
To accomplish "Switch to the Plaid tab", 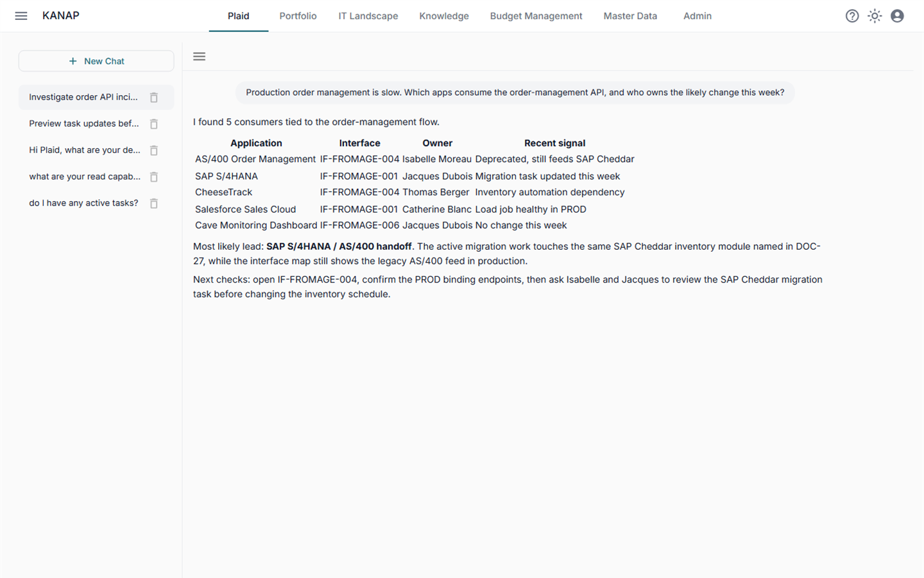I will pyautogui.click(x=239, y=16).
